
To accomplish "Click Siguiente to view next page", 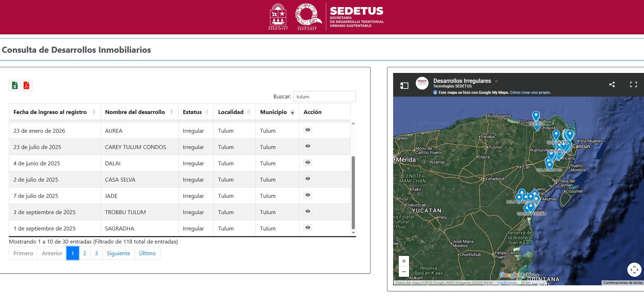I will click(118, 253).
